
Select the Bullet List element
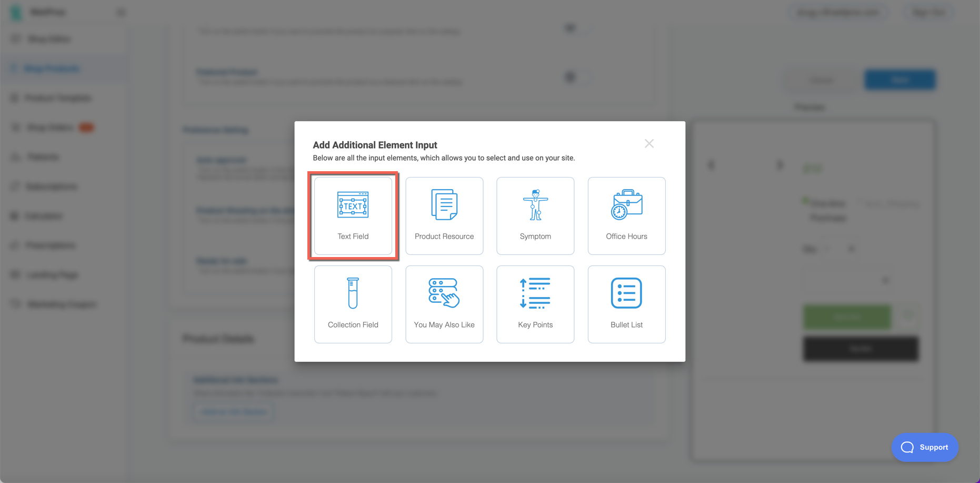[x=626, y=304]
